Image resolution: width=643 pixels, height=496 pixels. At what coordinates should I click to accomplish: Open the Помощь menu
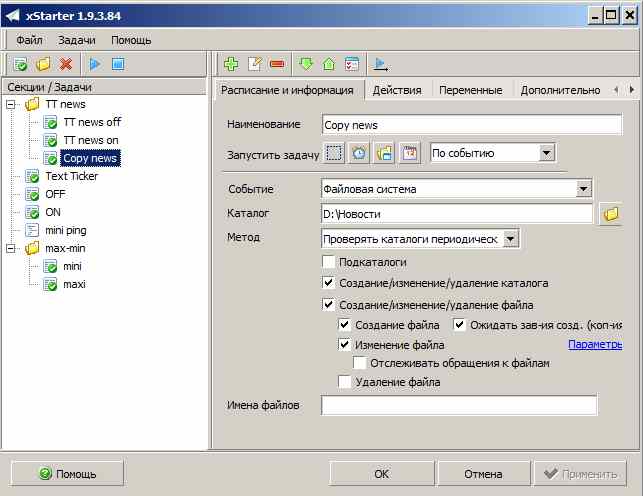pyautogui.click(x=131, y=40)
